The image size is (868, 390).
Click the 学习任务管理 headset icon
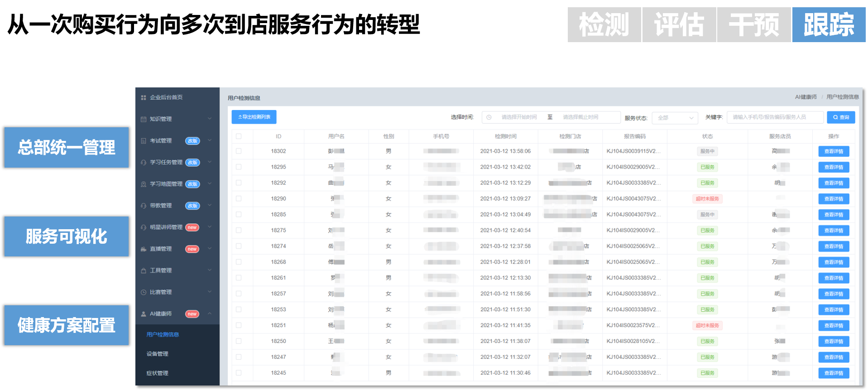144,162
